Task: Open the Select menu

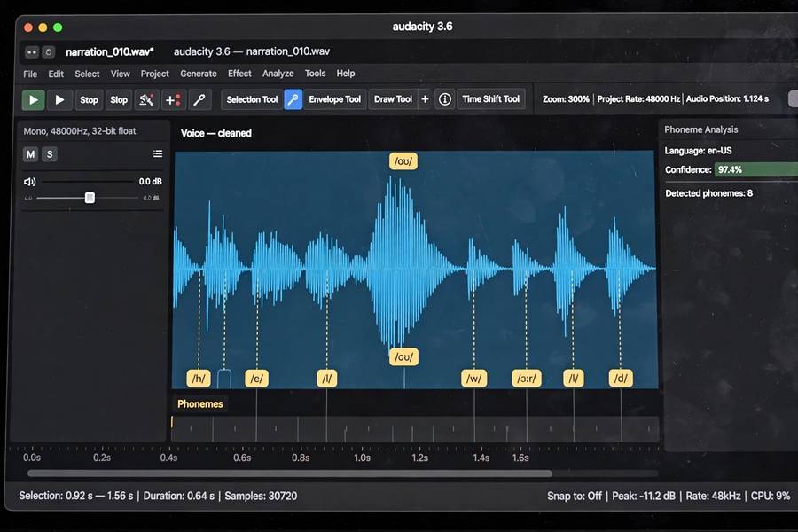Action: (87, 74)
